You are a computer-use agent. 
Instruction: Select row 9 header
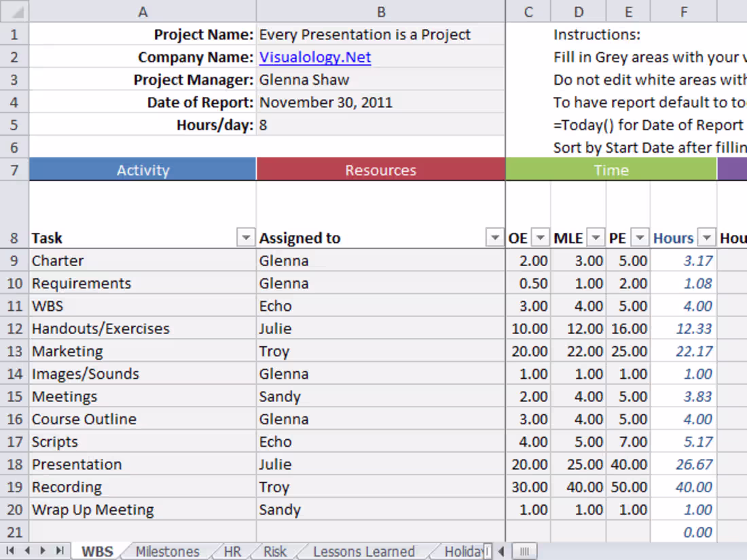(x=14, y=261)
